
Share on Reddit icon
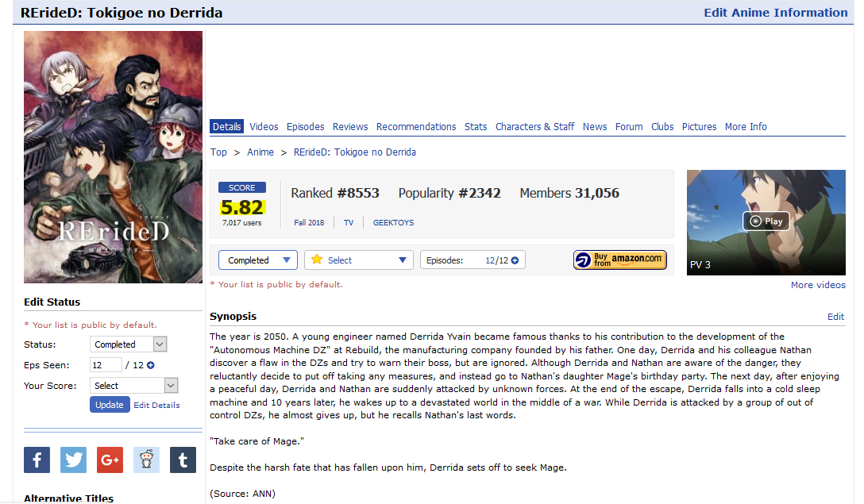(147, 460)
